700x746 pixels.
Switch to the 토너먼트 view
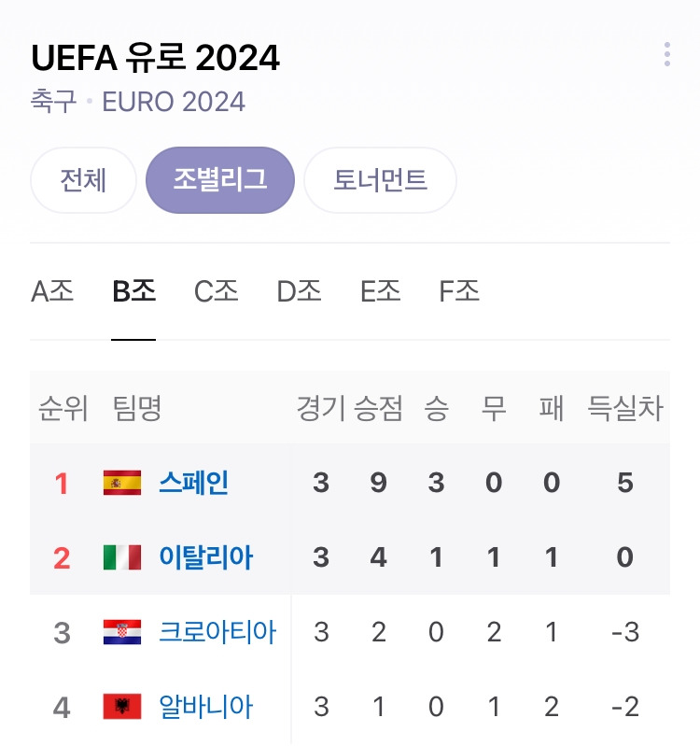click(380, 180)
